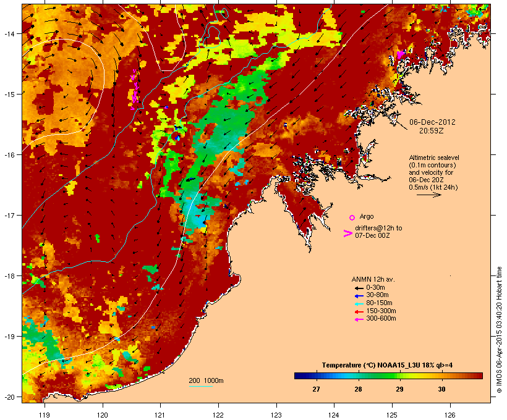Click the '-14' latitude axis label
Screen dimensions: 507x420
click(9, 33)
